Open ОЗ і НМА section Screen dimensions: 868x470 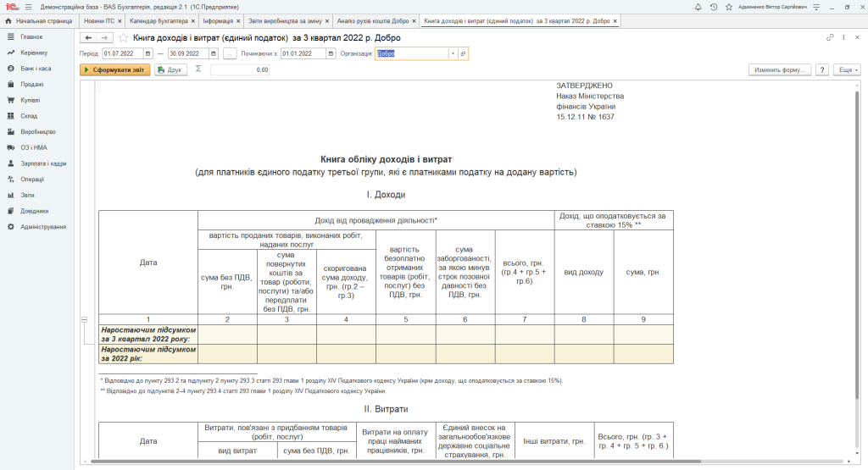[34, 147]
